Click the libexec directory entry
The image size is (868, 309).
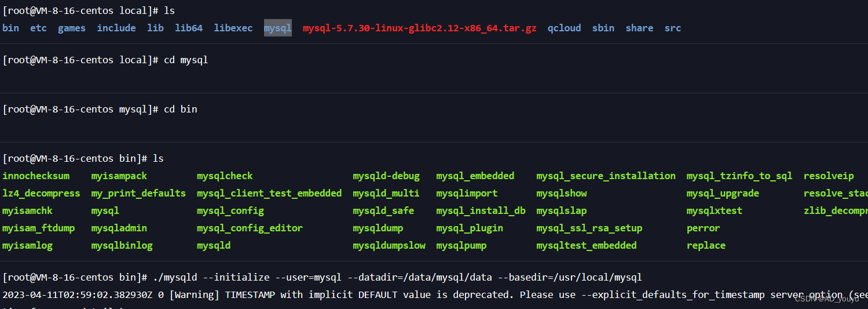(233, 28)
